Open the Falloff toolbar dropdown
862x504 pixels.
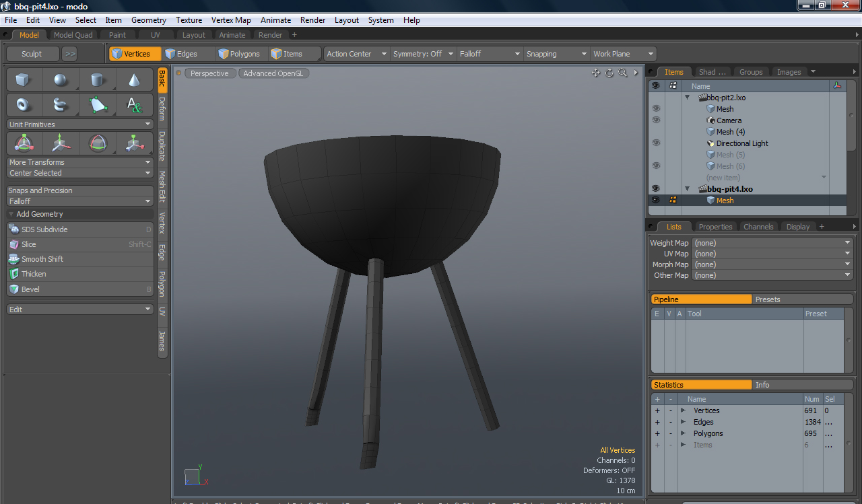click(x=490, y=54)
